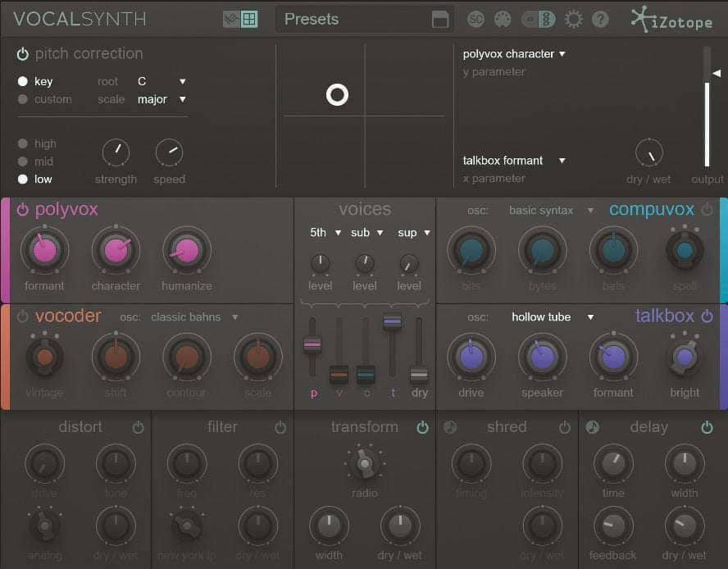Disable the transform effect power

point(422,428)
